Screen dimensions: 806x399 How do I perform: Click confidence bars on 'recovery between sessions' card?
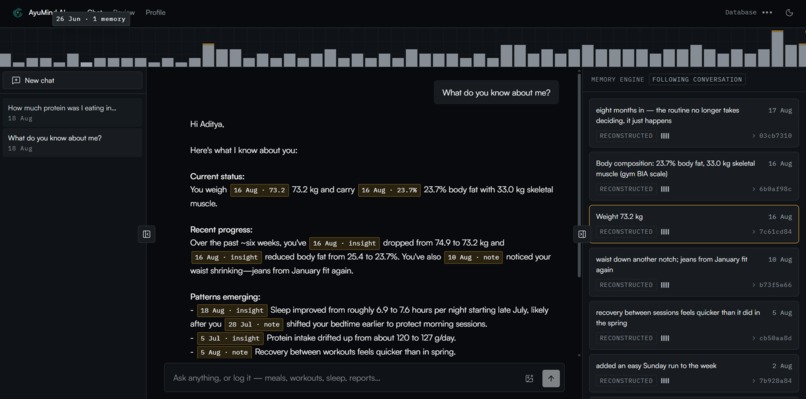pos(665,338)
